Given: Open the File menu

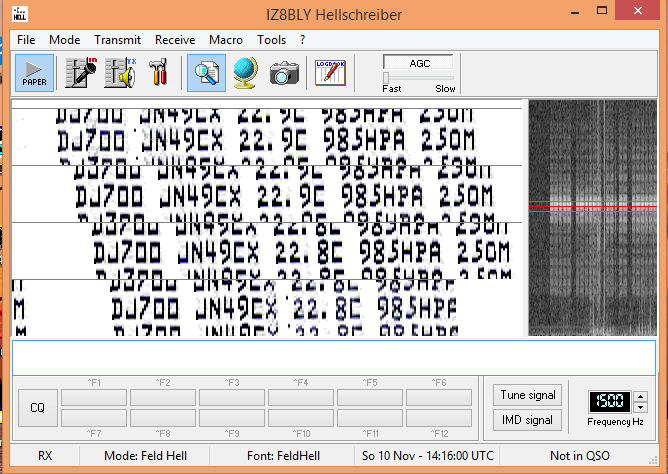Looking at the screenshot, I should [x=26, y=40].
